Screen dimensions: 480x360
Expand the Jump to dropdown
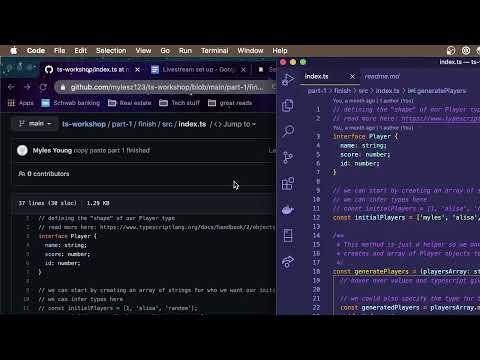(235, 124)
